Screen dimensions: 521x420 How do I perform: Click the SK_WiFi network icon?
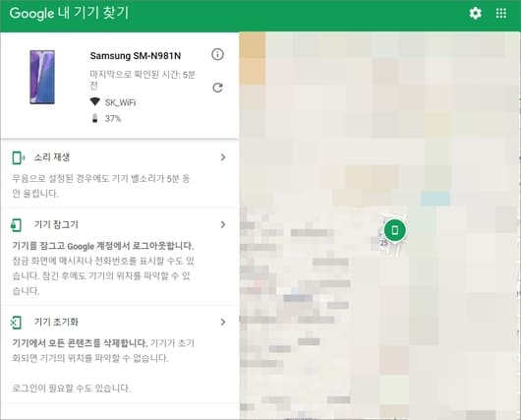(x=95, y=101)
